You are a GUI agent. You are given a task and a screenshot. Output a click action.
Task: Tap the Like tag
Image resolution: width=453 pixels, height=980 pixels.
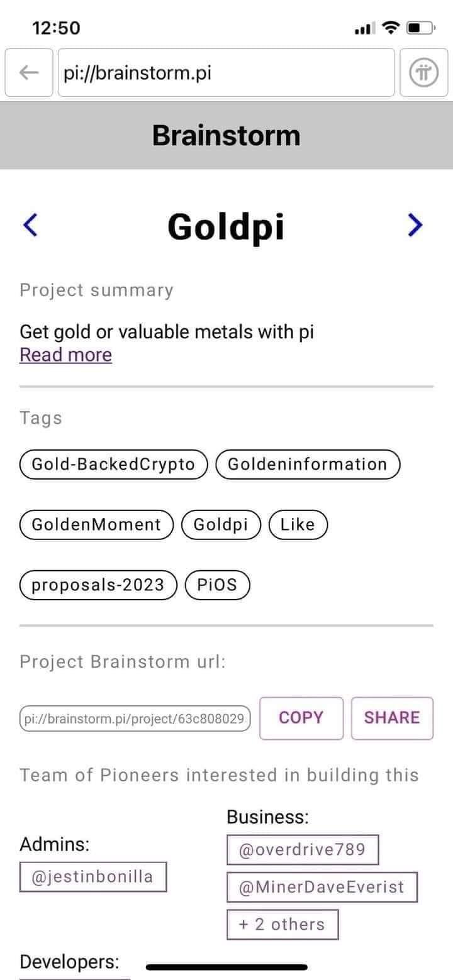298,525
